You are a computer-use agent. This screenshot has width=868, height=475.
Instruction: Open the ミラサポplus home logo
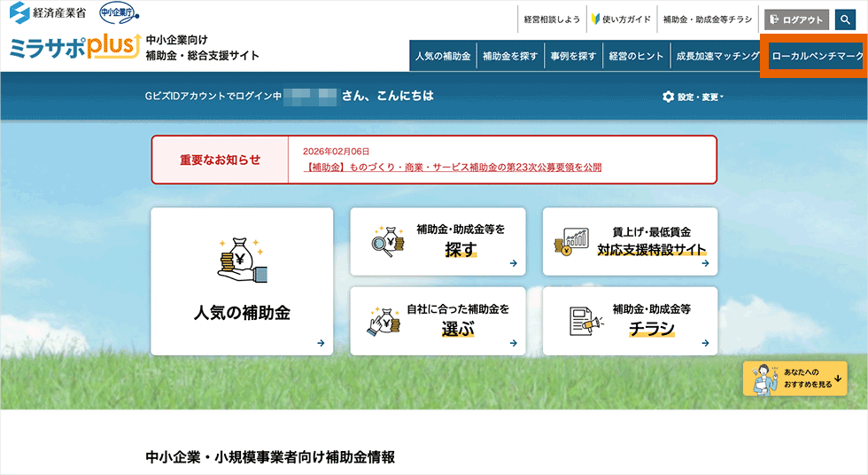click(x=74, y=47)
